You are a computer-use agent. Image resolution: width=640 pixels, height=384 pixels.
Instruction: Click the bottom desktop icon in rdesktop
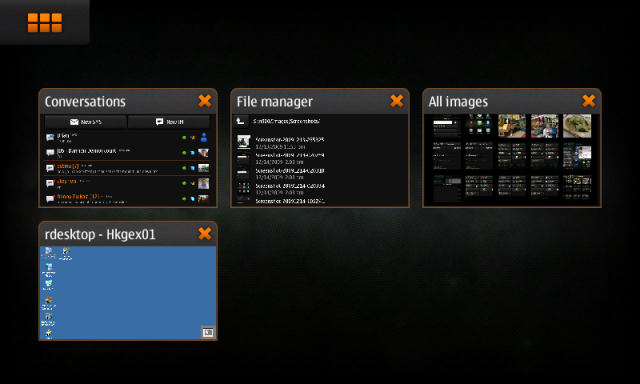point(48,334)
